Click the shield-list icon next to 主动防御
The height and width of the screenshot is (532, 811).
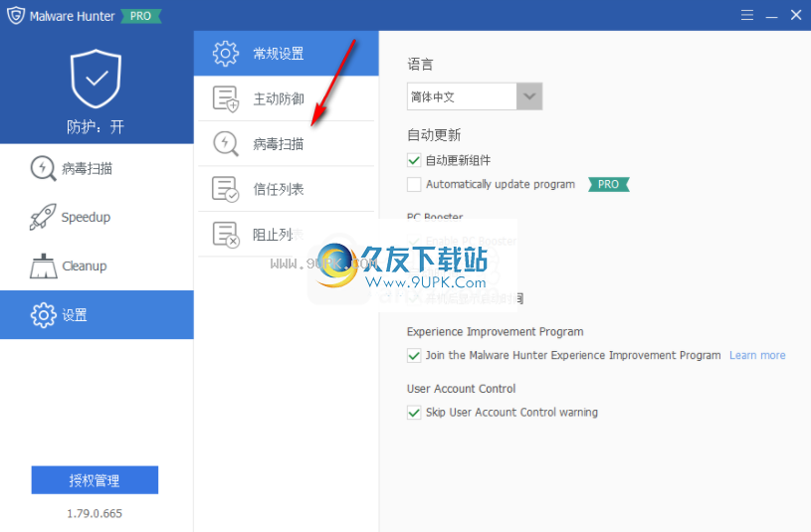(x=226, y=98)
